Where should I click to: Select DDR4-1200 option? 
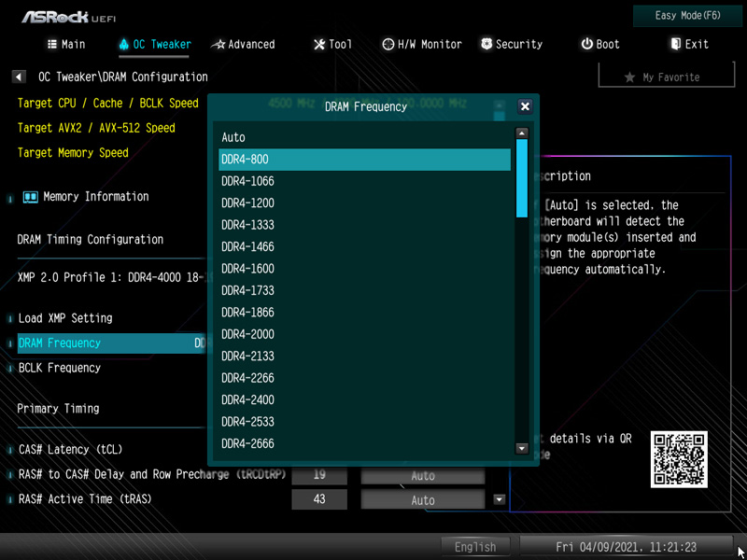coord(364,203)
